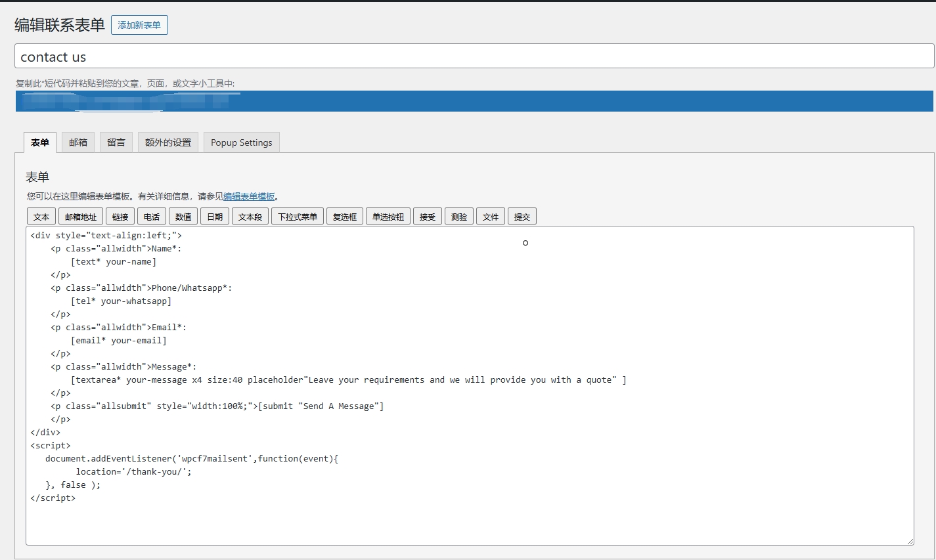Open the Popup Settings tab
The width and height of the screenshot is (936, 560).
(x=242, y=142)
